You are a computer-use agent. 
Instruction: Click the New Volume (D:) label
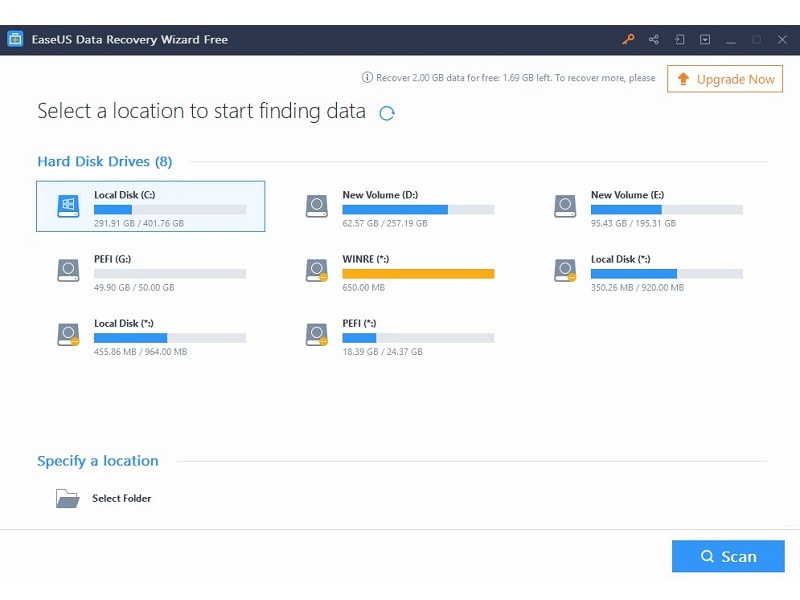(380, 195)
